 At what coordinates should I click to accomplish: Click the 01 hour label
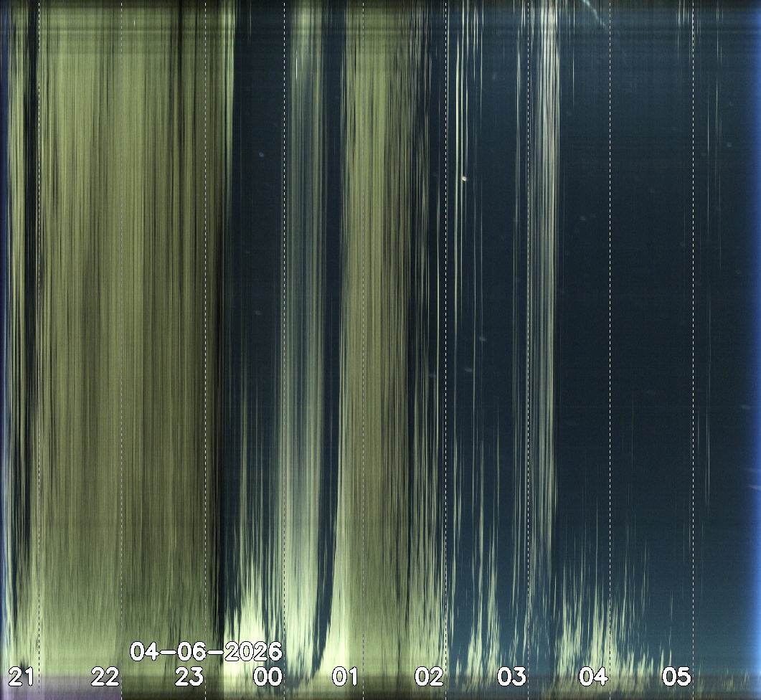click(x=344, y=676)
